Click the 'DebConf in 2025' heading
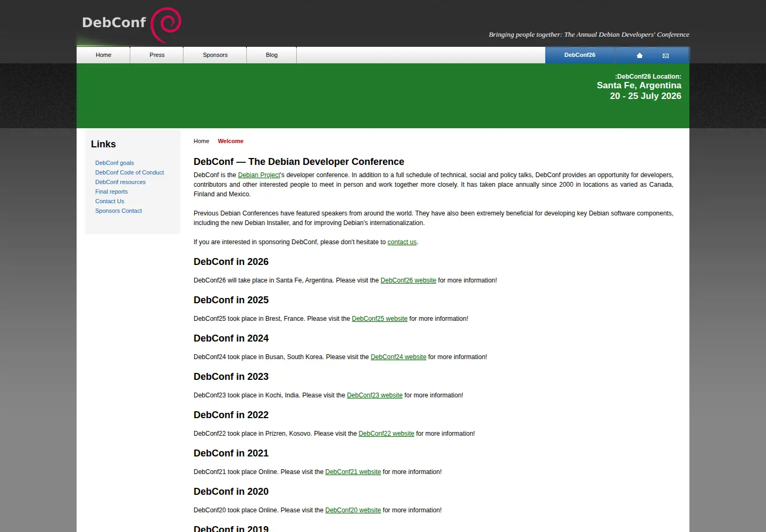 pos(231,300)
